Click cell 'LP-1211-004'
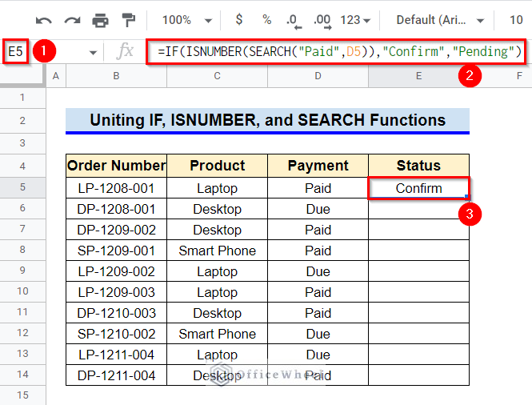The height and width of the screenshot is (405, 532). click(x=116, y=355)
